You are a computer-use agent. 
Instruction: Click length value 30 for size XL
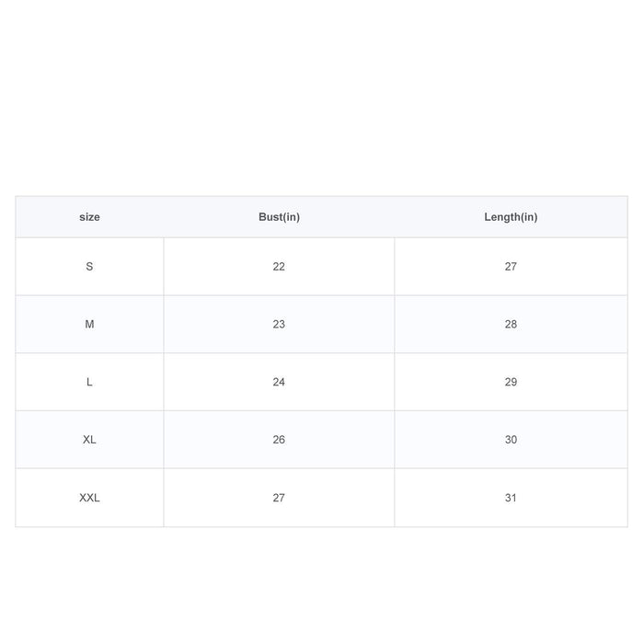(x=511, y=440)
